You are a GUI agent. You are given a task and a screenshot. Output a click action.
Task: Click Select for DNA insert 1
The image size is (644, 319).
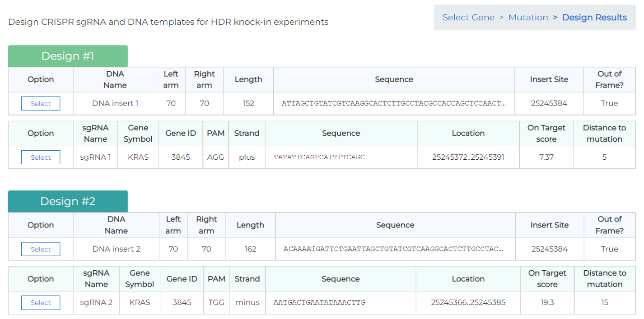(41, 103)
